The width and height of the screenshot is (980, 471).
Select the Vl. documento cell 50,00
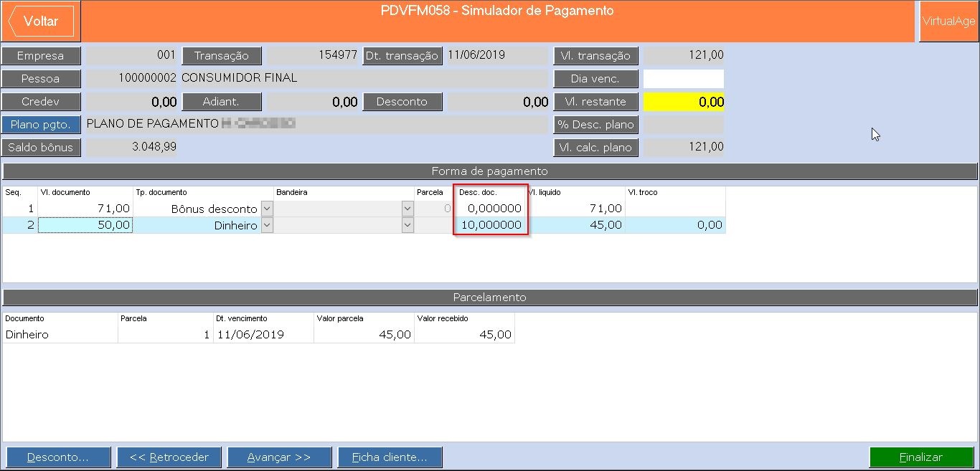point(85,225)
